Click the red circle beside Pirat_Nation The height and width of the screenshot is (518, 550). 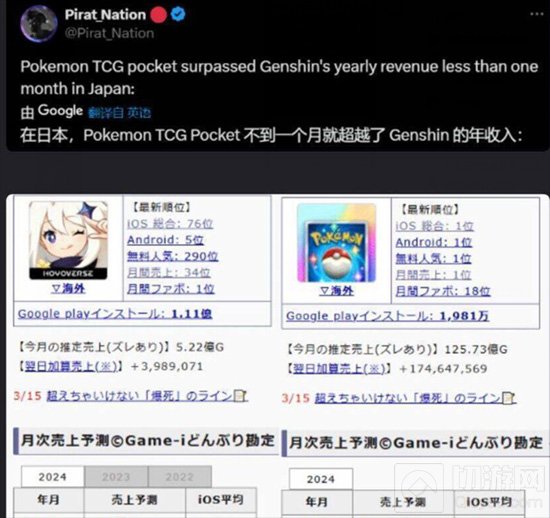(159, 15)
